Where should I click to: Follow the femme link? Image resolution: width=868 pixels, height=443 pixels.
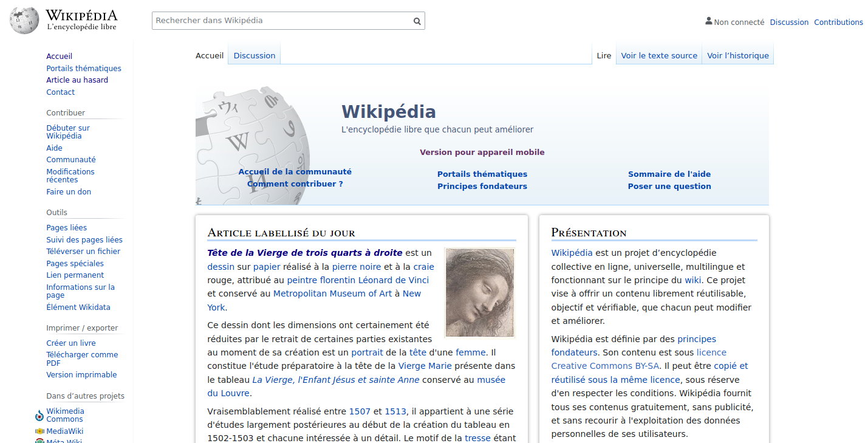click(471, 352)
